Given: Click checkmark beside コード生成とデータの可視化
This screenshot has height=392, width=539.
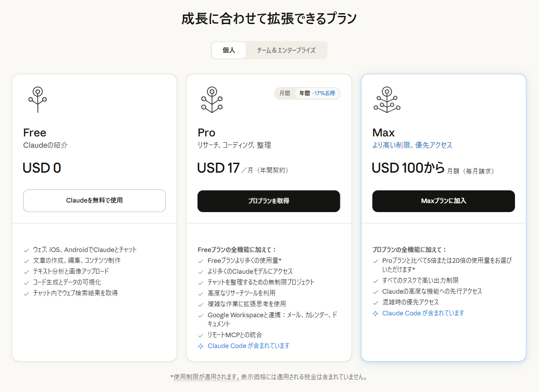Looking at the screenshot, I should pos(26,283).
